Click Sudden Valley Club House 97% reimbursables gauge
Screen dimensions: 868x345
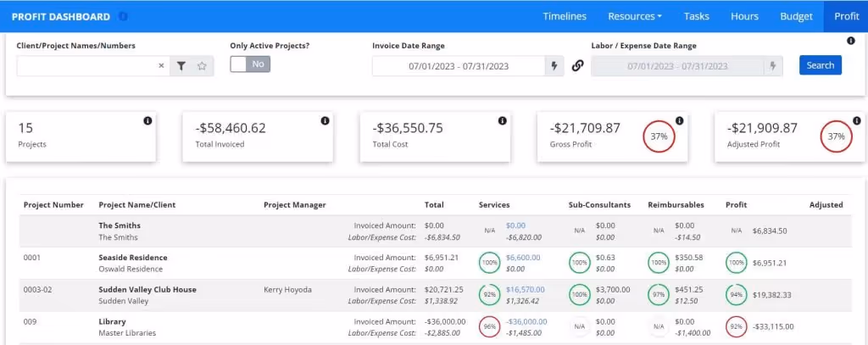pos(658,295)
